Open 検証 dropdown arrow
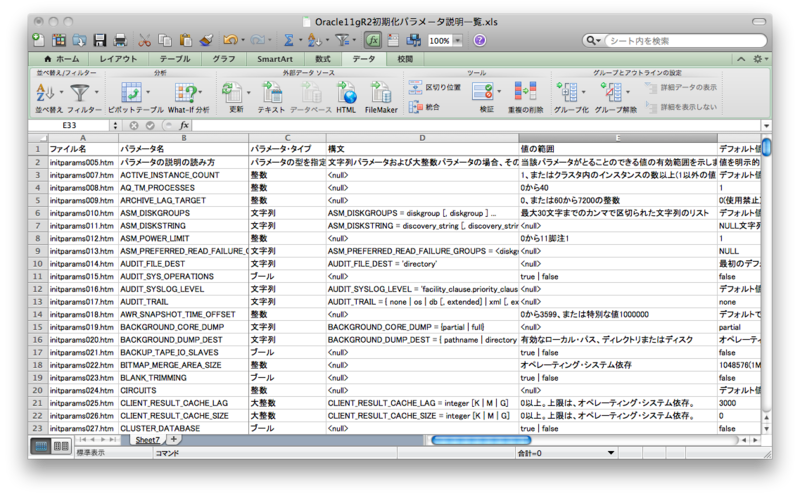This screenshot has height=501, width=800. click(x=499, y=92)
